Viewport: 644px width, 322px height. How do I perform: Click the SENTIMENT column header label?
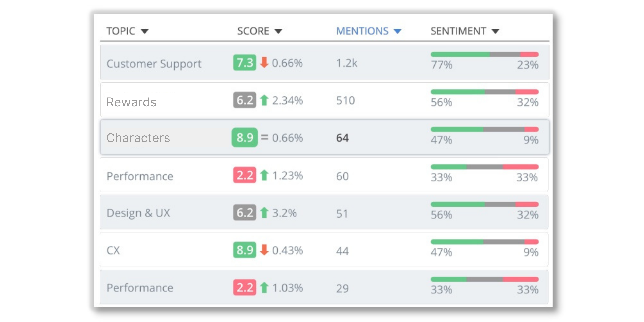(x=458, y=31)
